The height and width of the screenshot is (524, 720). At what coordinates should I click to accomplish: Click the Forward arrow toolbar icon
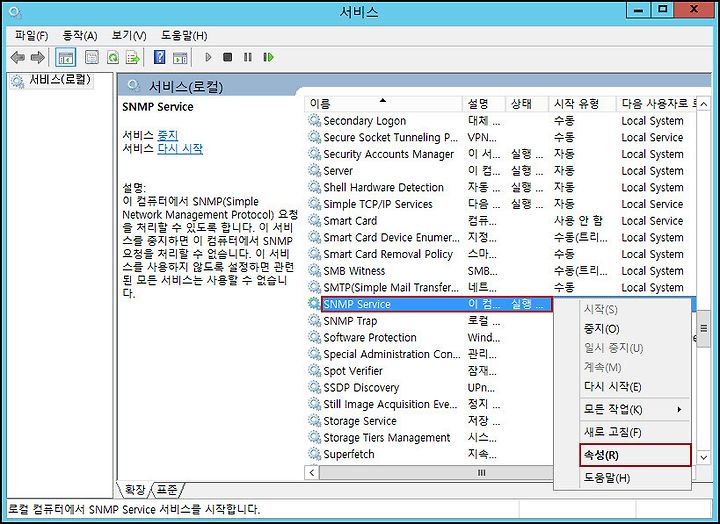37,57
